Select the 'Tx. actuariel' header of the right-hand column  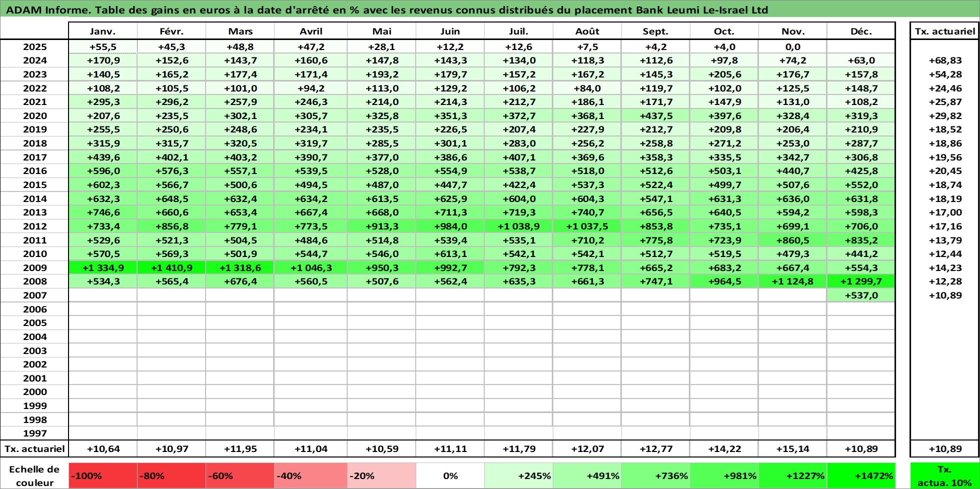click(944, 31)
